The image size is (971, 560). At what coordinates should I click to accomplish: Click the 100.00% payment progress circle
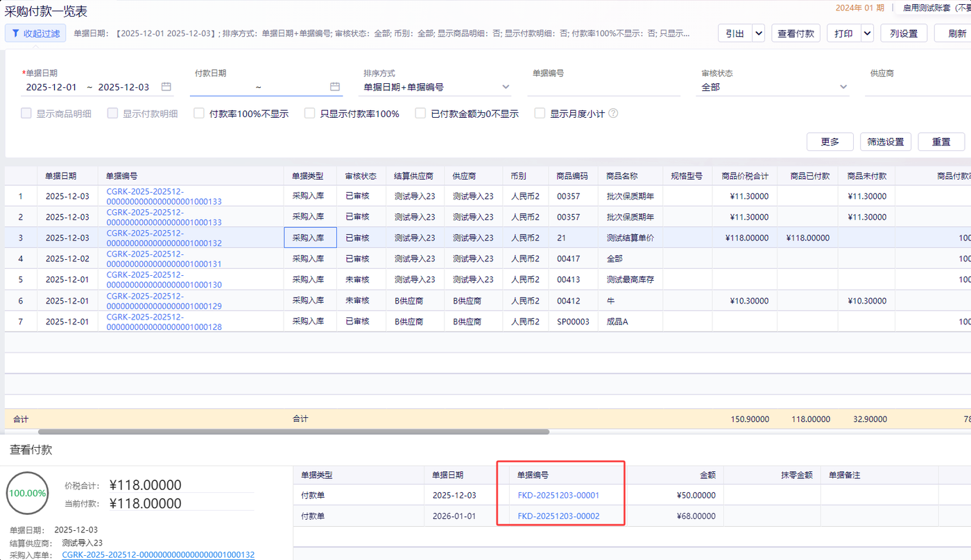coord(28,493)
